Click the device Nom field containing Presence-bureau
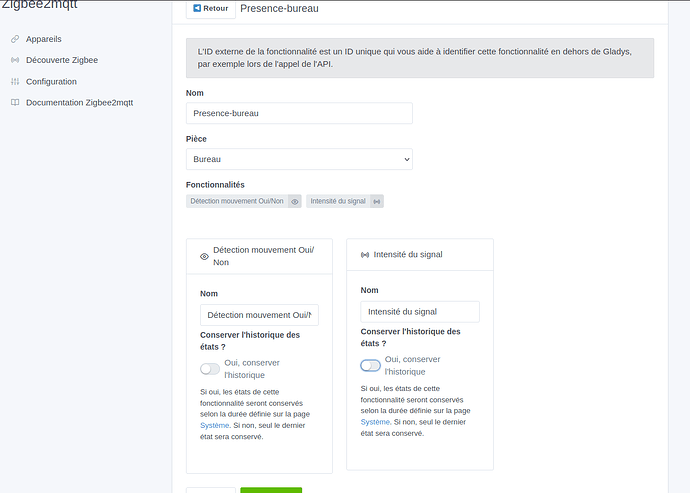Screen dimensions: 690x493 click(x=299, y=113)
